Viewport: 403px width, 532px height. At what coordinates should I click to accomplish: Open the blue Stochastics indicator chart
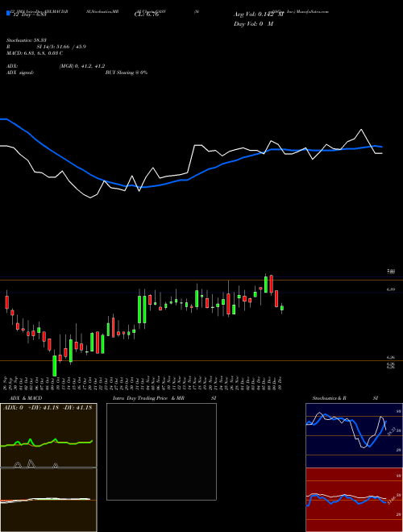click(354, 435)
